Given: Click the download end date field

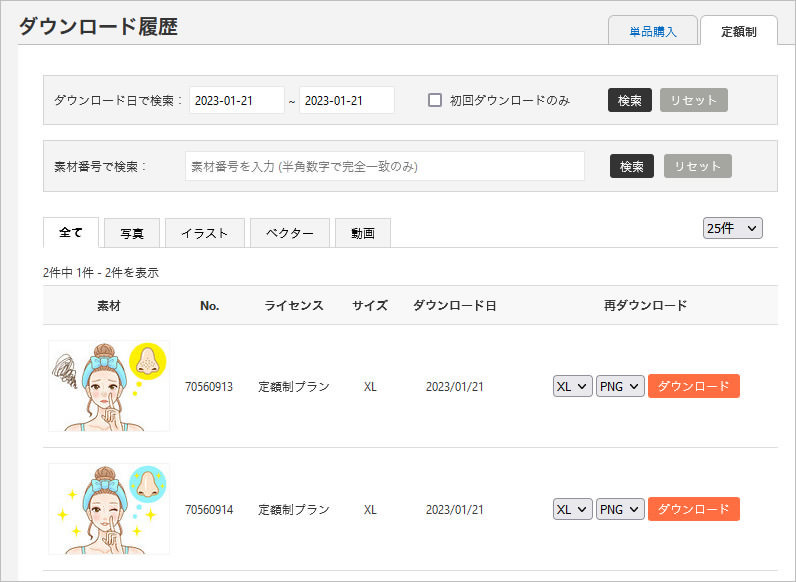Looking at the screenshot, I should click(x=346, y=100).
